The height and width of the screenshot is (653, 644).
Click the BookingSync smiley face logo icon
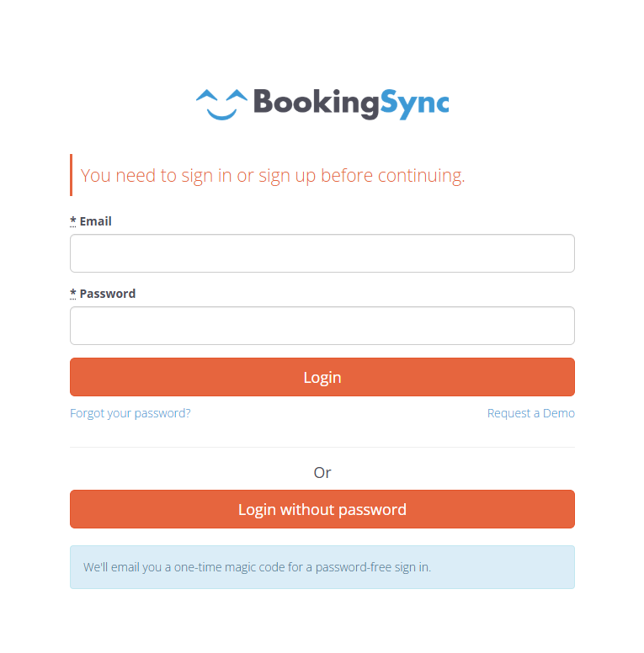[x=221, y=104]
